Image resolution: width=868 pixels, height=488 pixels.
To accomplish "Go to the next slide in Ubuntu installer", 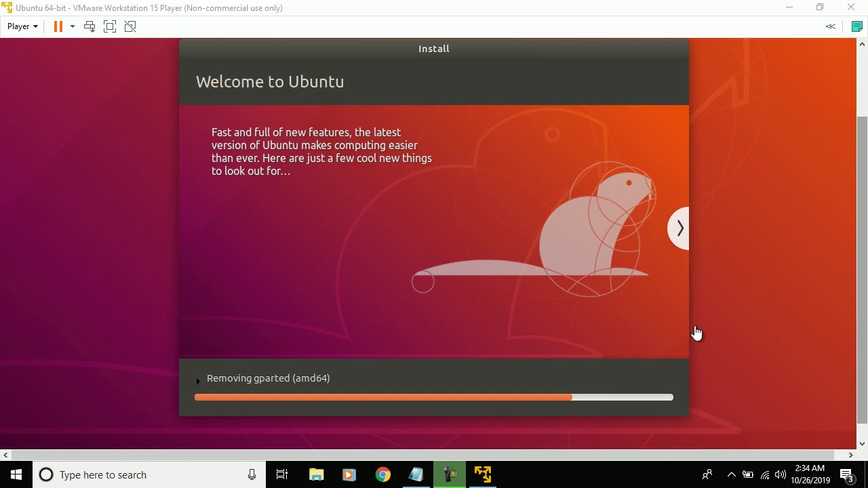I will (679, 228).
